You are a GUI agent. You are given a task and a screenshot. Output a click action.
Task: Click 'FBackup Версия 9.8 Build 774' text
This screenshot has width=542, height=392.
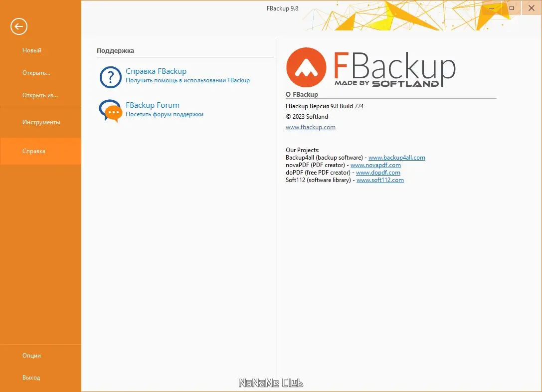point(325,106)
